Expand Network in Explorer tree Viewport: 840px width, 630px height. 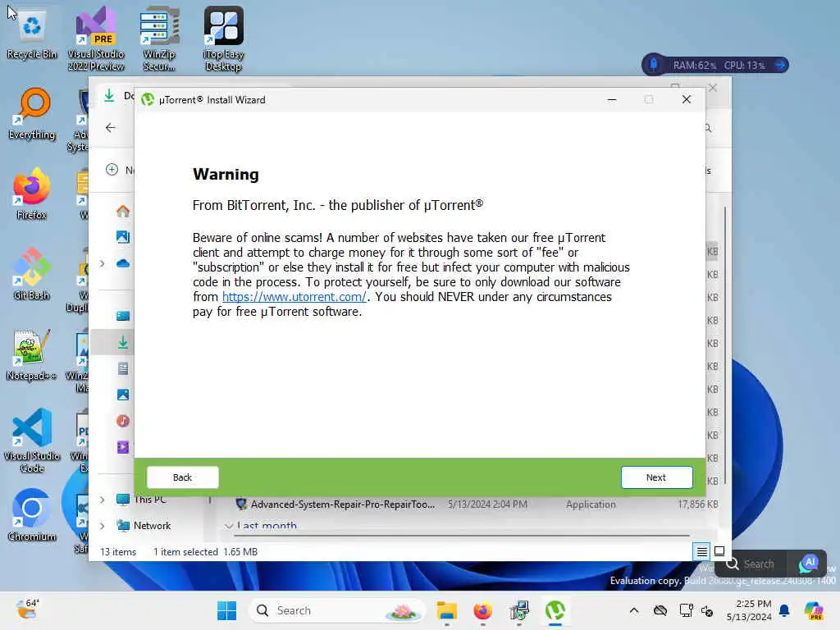click(102, 526)
